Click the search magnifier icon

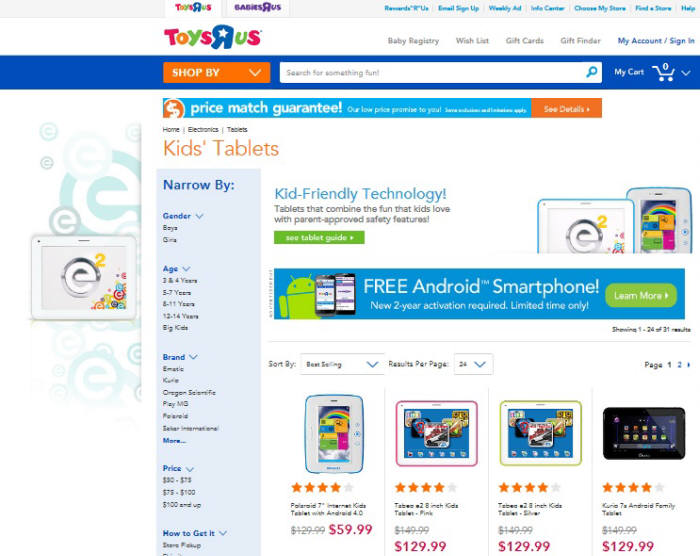coord(592,72)
